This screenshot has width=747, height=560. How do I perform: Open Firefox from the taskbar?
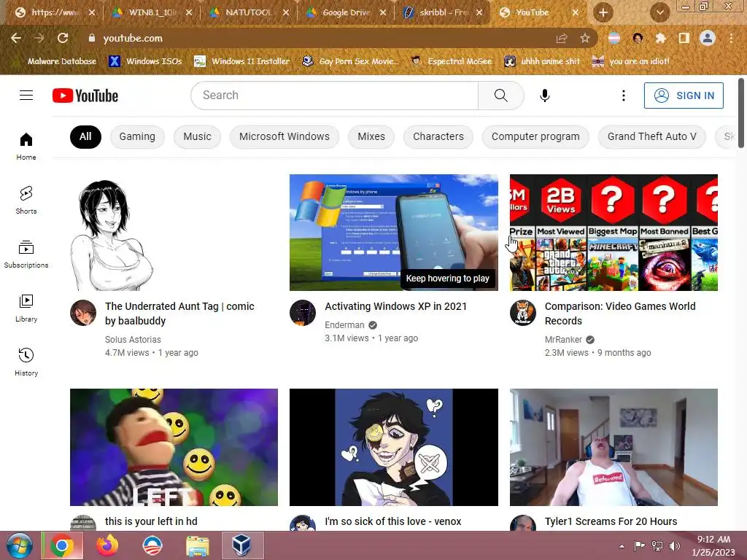tap(108, 545)
